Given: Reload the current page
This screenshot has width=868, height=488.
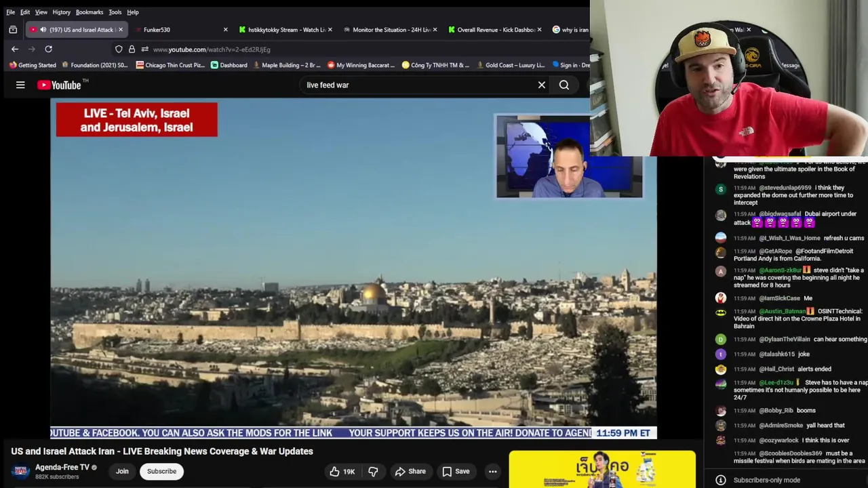Looking at the screenshot, I should [x=48, y=49].
